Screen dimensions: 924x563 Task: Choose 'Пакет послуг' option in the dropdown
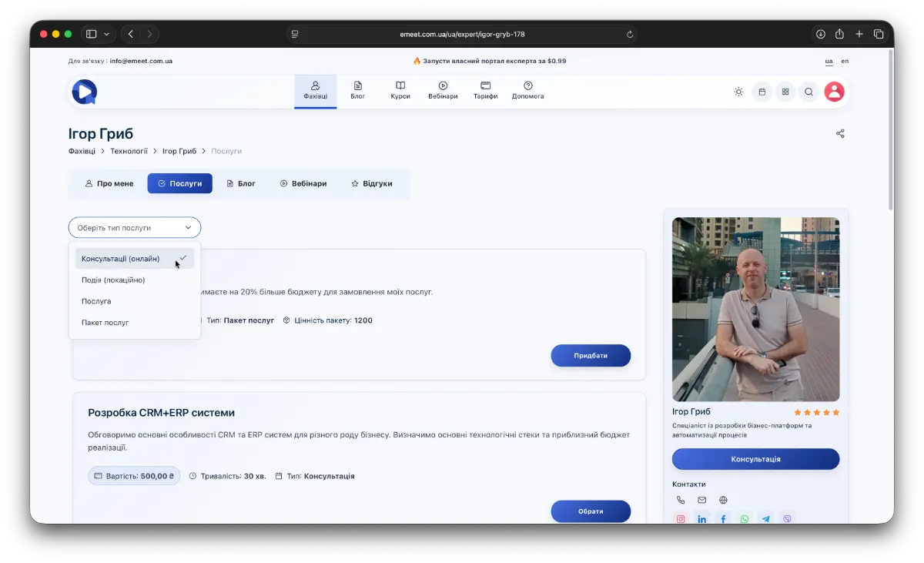pyautogui.click(x=105, y=323)
